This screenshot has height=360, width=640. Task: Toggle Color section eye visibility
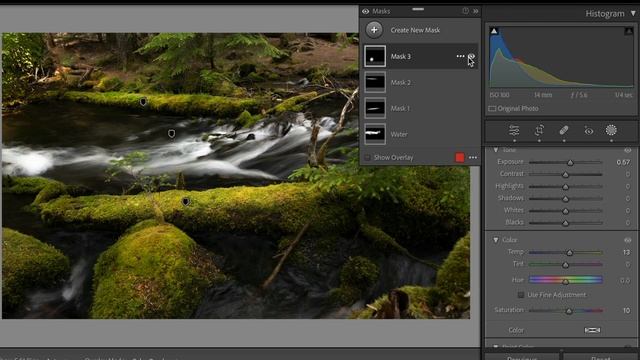pos(627,240)
